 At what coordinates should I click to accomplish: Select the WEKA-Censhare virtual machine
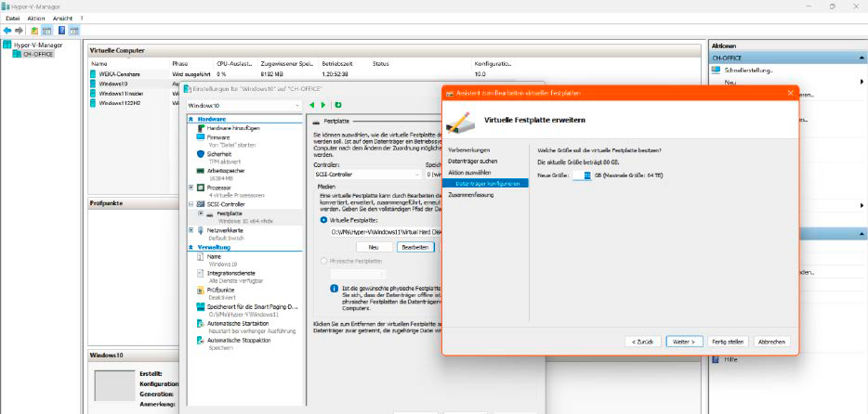click(x=119, y=74)
